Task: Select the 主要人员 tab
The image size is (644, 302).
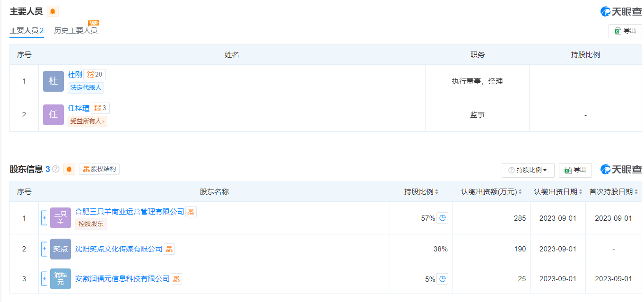Action: tap(26, 31)
